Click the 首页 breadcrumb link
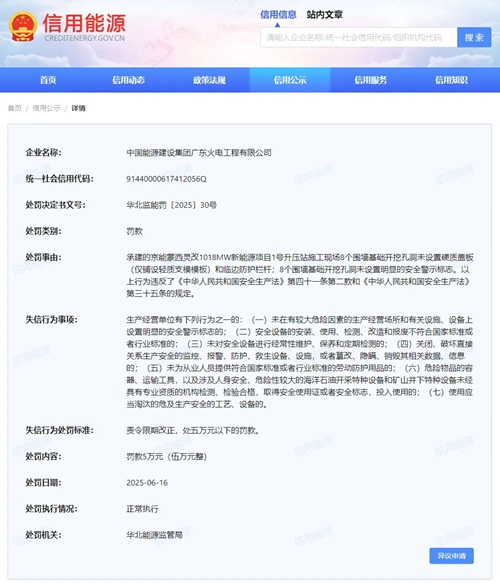 click(x=14, y=108)
